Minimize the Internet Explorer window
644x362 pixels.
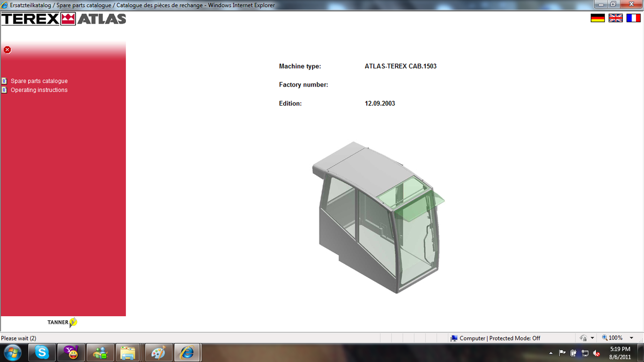tap(601, 4)
